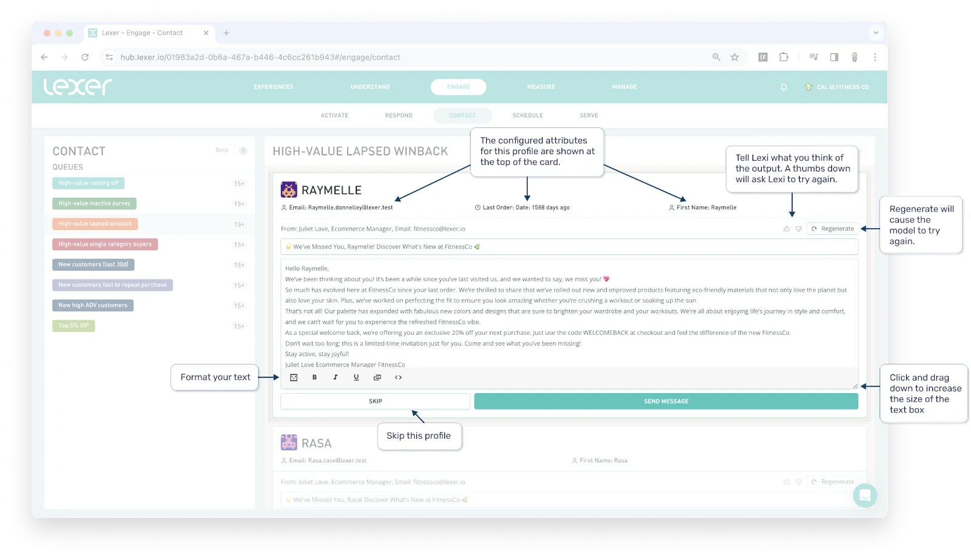971x560 pixels.
Task: Open the Contact help question mark
Action: tap(243, 150)
